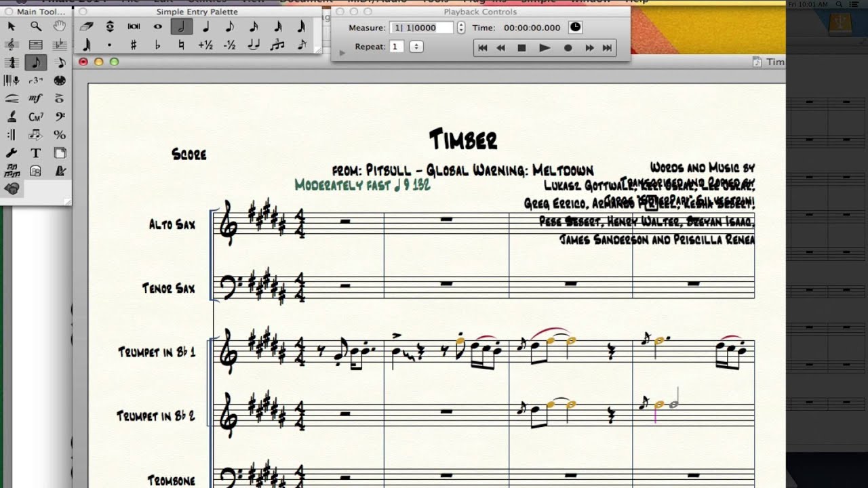The height and width of the screenshot is (488, 868).
Task: Select the Tempo metronome tool
Action: [x=60, y=170]
